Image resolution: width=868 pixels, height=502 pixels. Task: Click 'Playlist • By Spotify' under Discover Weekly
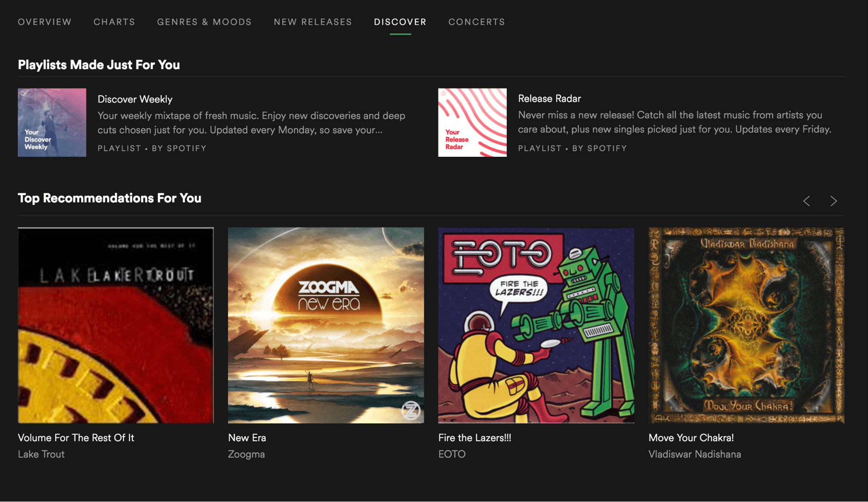click(x=152, y=149)
